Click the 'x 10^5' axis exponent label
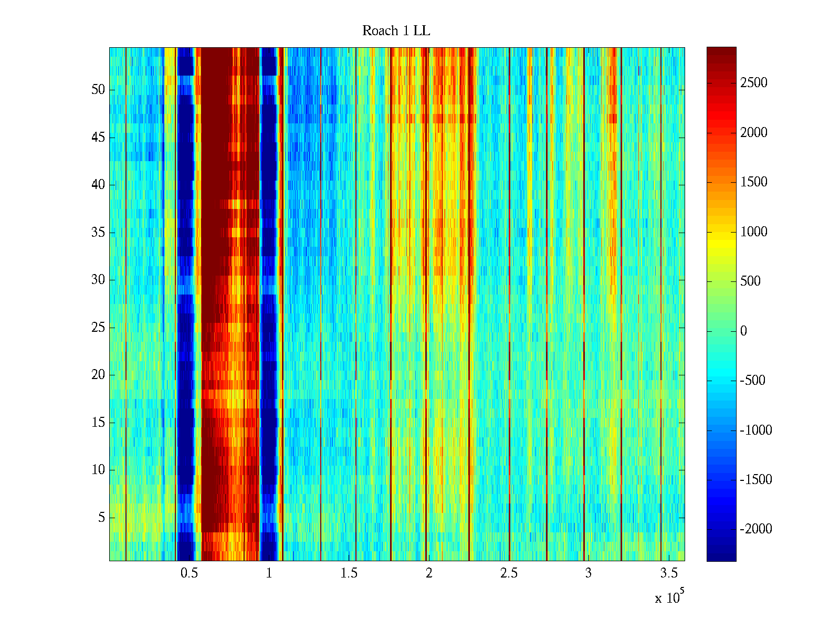This screenshot has width=840, height=630. point(669,597)
